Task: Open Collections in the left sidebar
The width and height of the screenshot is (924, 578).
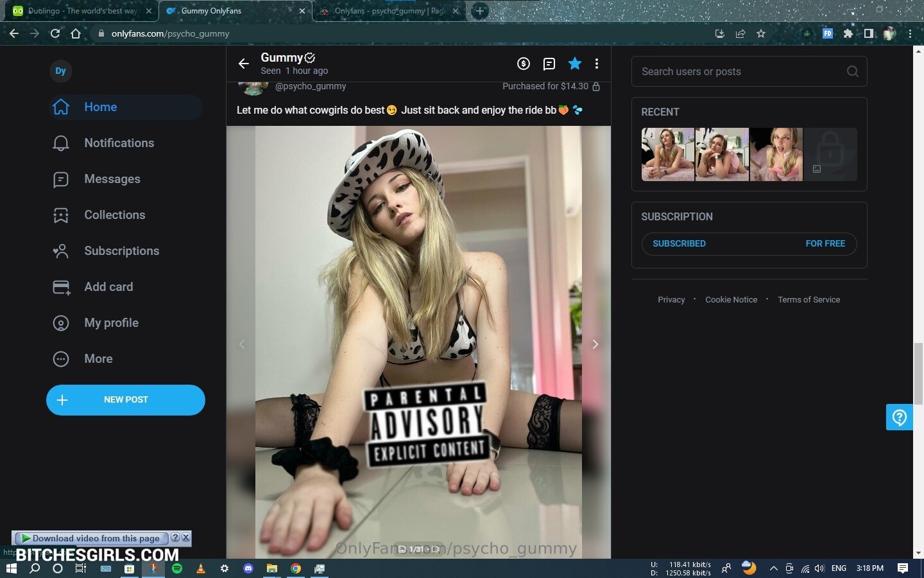Action: click(x=114, y=215)
